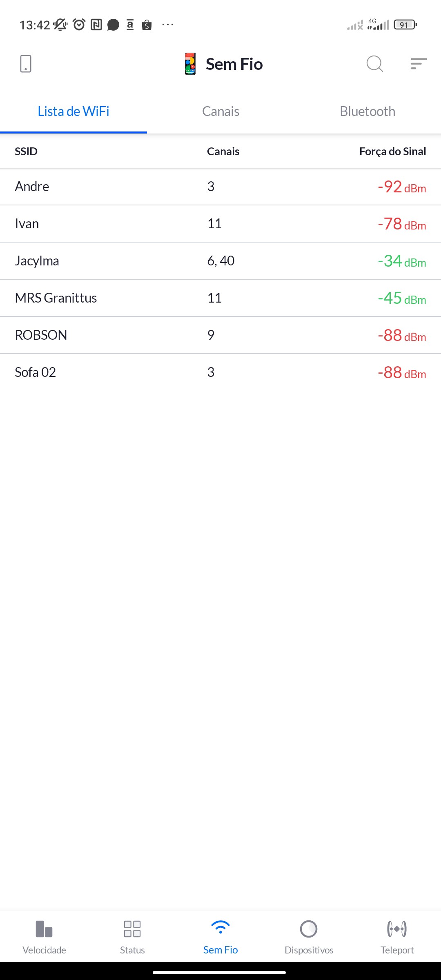The width and height of the screenshot is (441, 980).
Task: Tap the MRS Granittus network
Action: 220,298
